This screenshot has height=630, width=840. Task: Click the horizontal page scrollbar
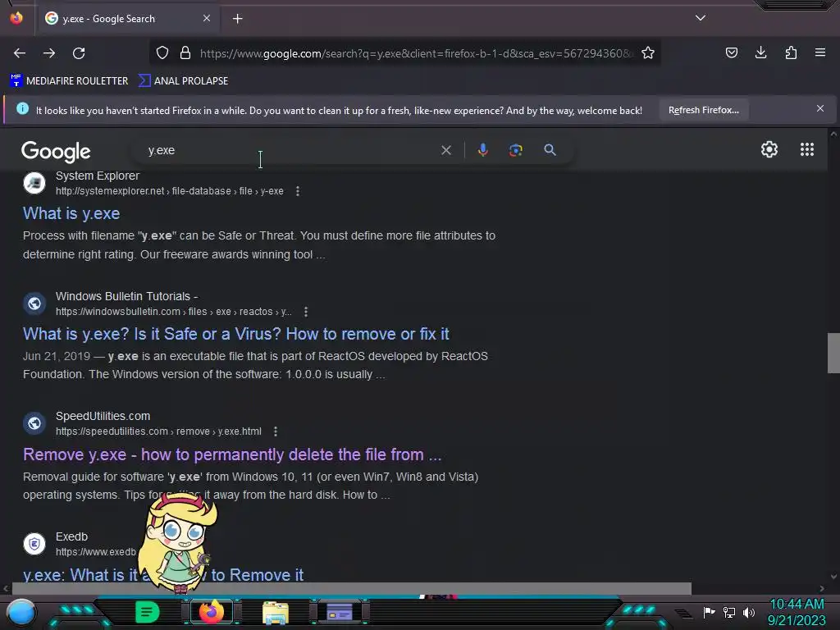point(351,588)
